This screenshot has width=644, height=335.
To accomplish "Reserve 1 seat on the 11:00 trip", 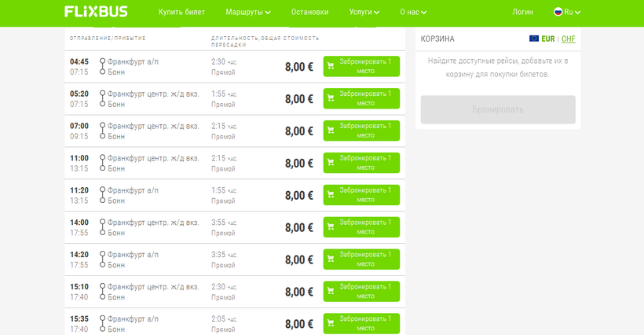I will (361, 164).
